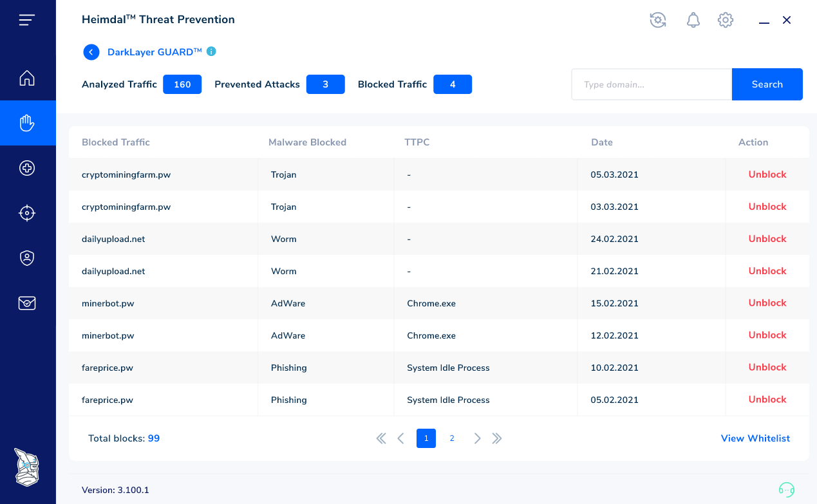Viewport: 817px width, 504px height.
Task: Go back with the blue arrow button
Action: 91,52
